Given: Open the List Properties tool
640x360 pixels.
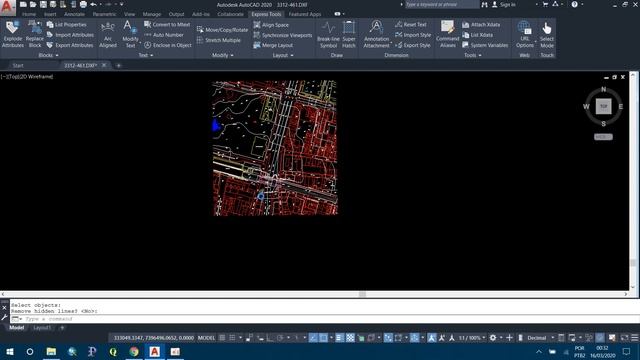Looking at the screenshot, I should point(67,24).
